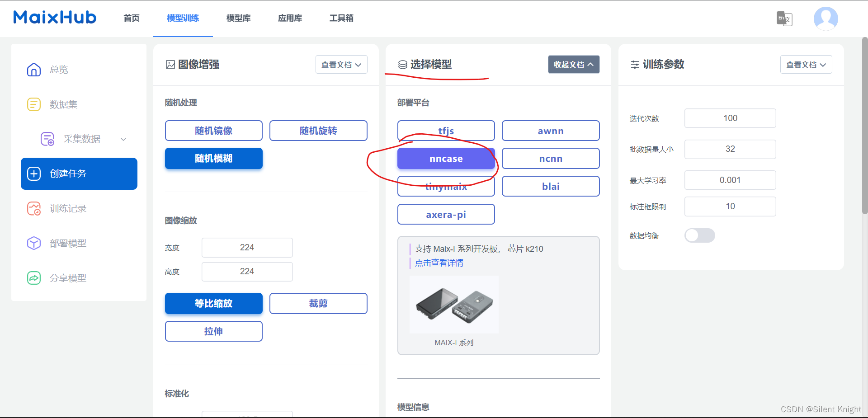
Task: Click the 部署模型 cube icon
Action: click(x=34, y=243)
